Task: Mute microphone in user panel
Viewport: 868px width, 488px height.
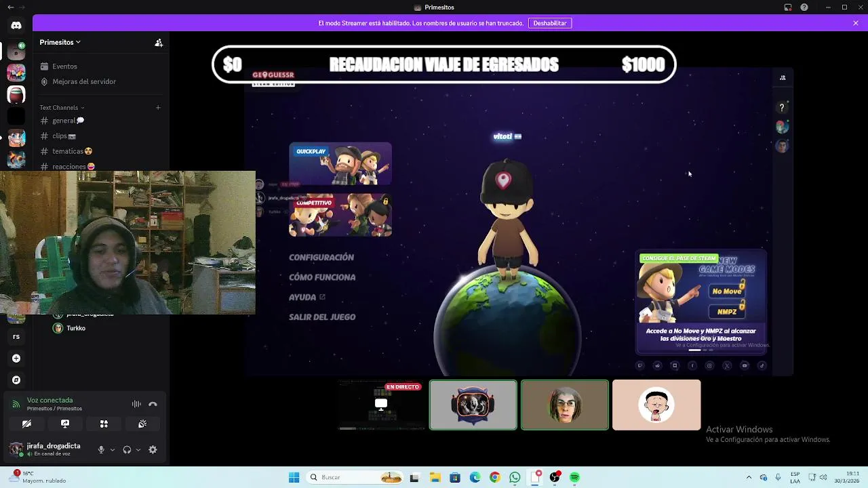Action: click(101, 449)
